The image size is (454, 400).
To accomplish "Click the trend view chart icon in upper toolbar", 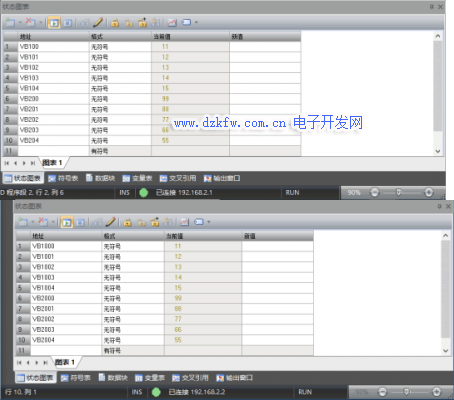I will click(x=172, y=23).
